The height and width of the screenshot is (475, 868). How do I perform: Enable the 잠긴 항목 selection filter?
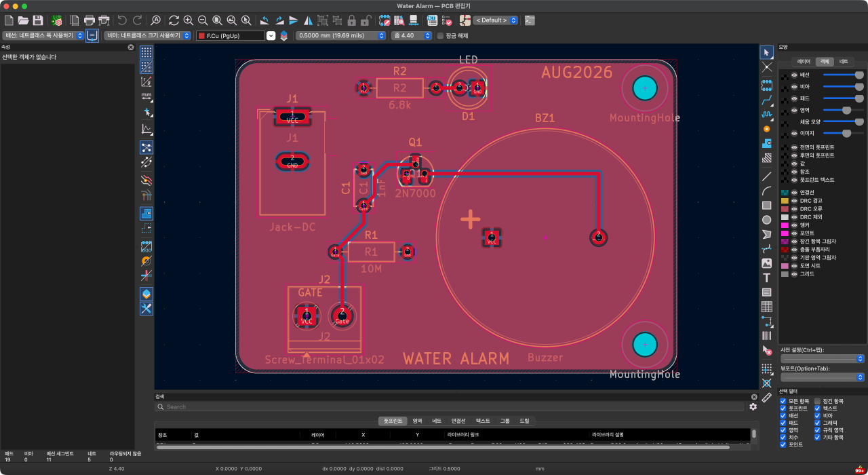817,401
